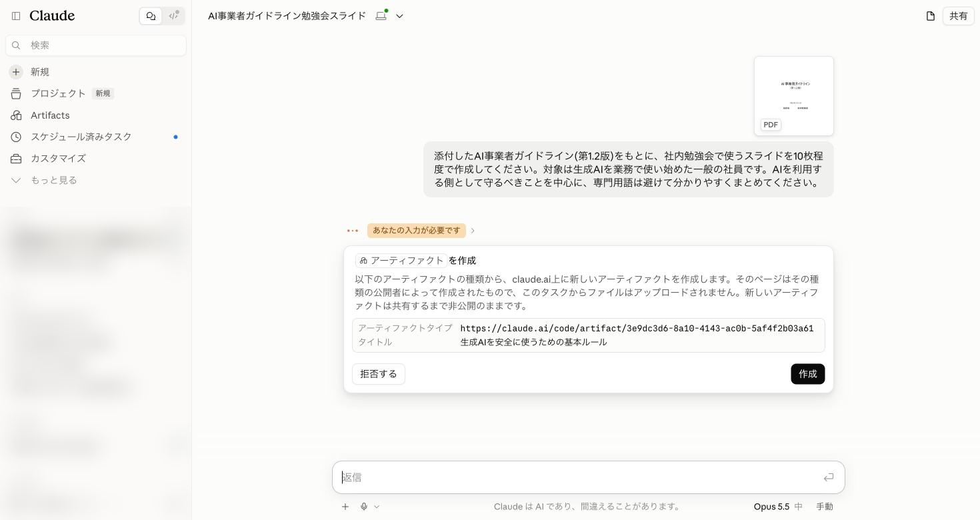Click the 拒否する button

379,374
